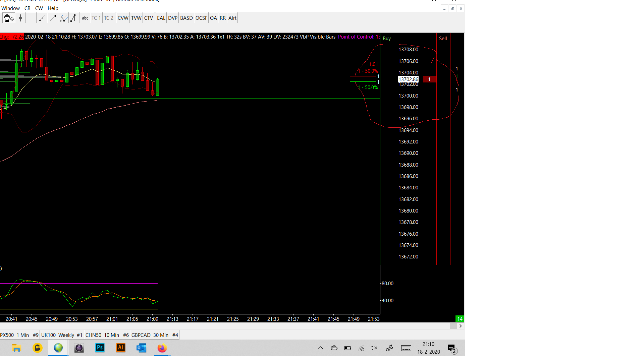
Task: Open the CW menu
Action: point(39,8)
